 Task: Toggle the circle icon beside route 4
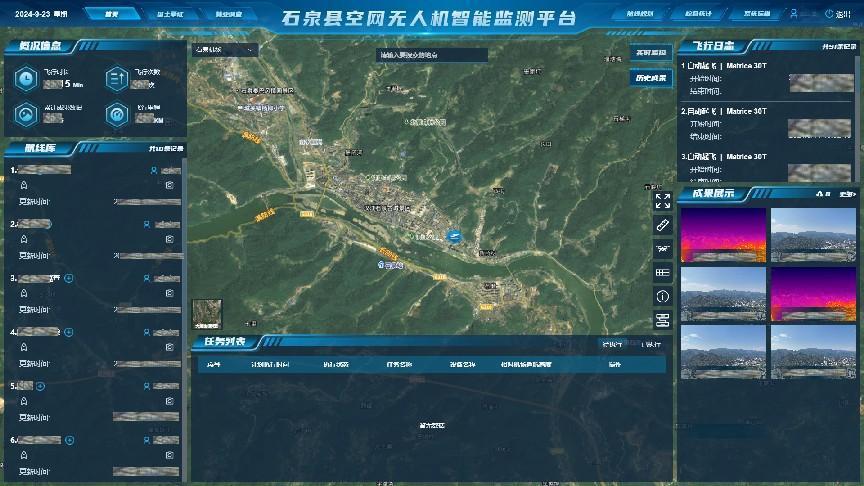tap(69, 331)
